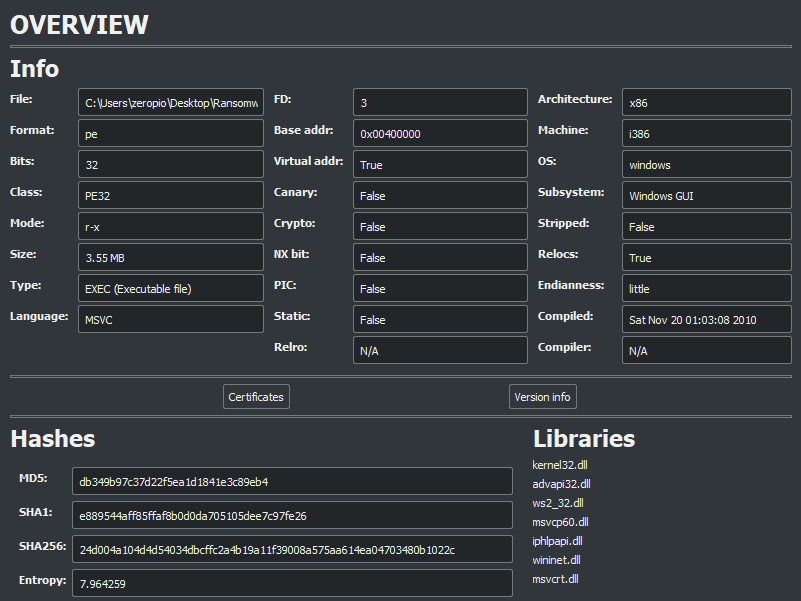Select wininet.dll in Libraries
The width and height of the screenshot is (801, 601).
[556, 560]
